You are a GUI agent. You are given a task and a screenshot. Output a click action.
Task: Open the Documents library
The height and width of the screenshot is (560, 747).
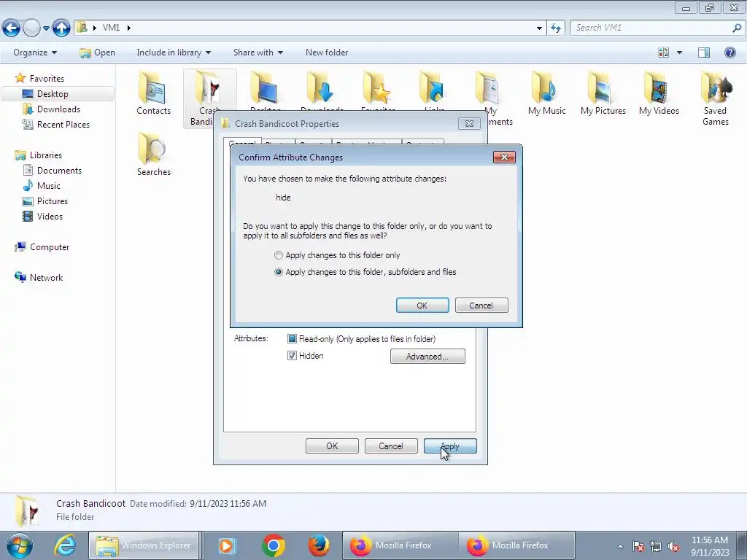[59, 171]
